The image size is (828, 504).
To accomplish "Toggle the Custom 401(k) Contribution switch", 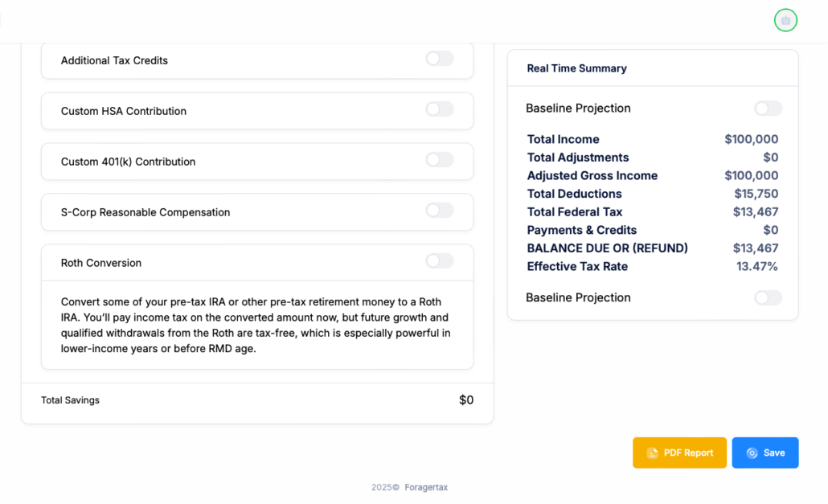I will [440, 160].
